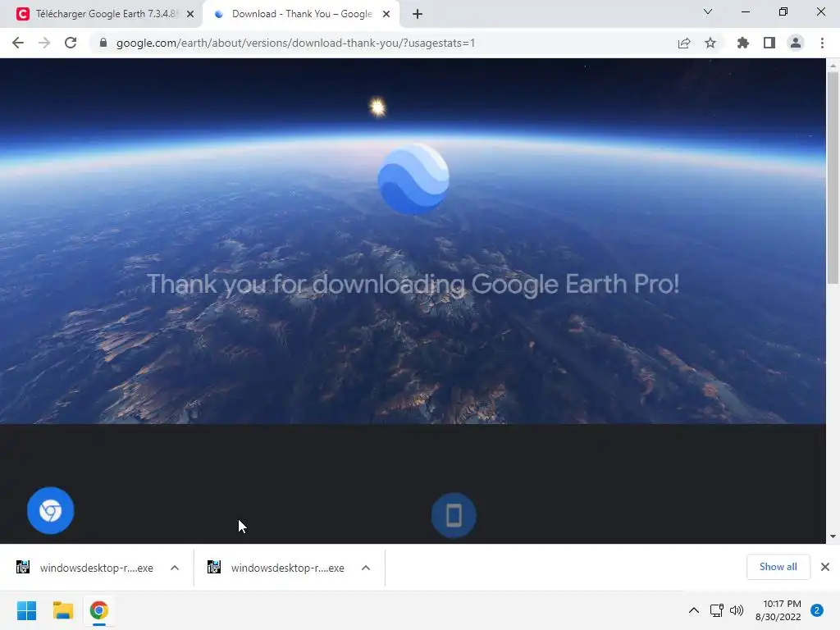Open a new tab with plus button

click(418, 15)
